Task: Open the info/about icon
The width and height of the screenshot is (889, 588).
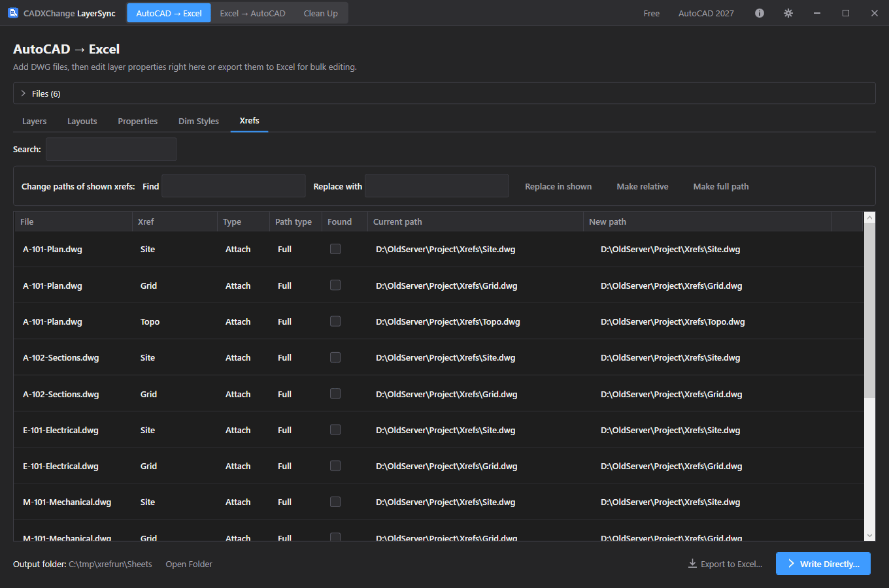Action: click(x=760, y=13)
